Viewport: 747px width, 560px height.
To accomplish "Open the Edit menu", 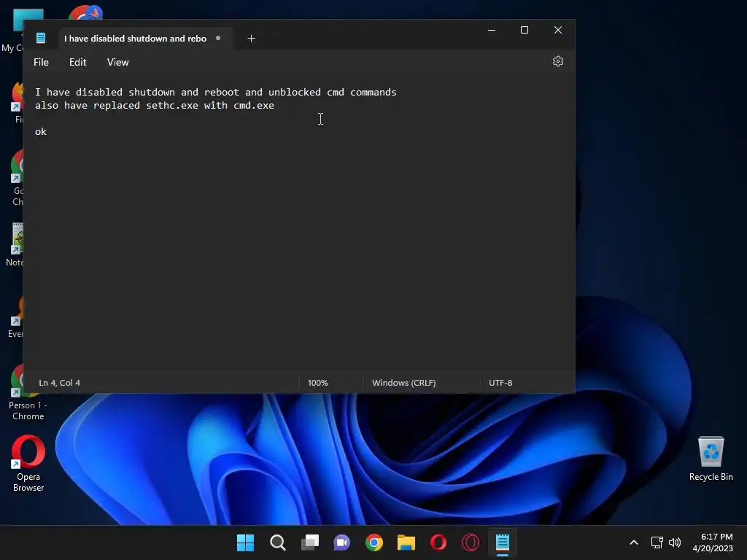I will [77, 63].
